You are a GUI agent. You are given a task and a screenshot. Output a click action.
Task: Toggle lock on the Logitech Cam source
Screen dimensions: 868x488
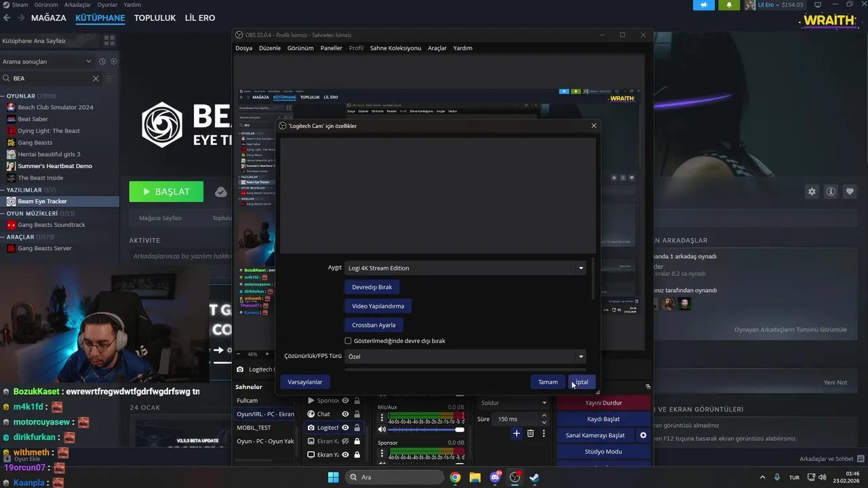357,428
